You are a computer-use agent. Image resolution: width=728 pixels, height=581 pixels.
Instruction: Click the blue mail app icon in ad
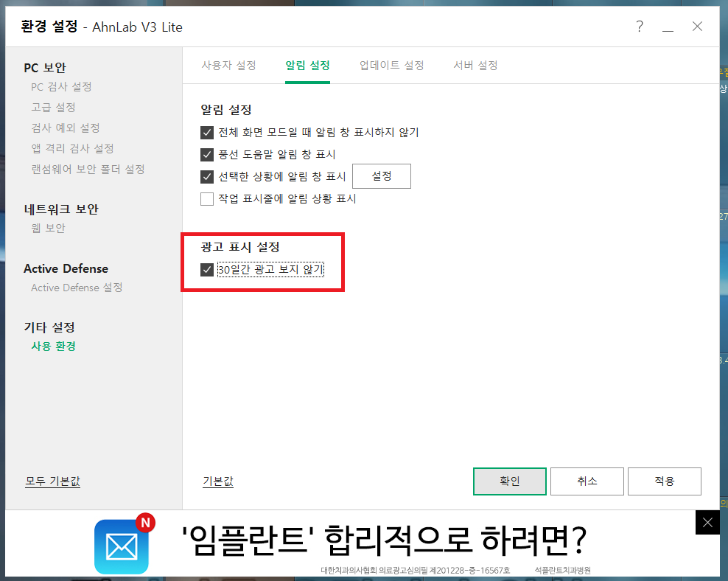pyautogui.click(x=122, y=546)
